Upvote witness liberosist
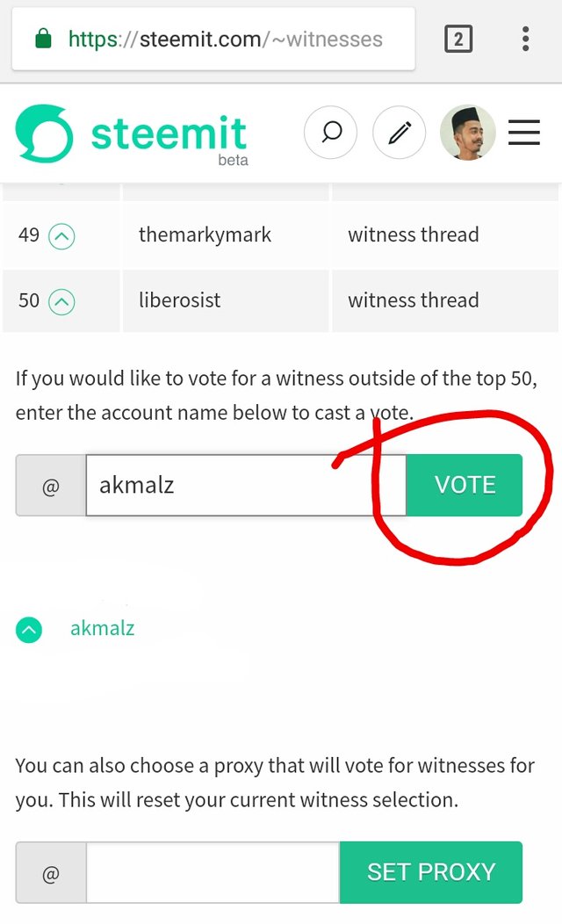562x924 pixels. [61, 302]
